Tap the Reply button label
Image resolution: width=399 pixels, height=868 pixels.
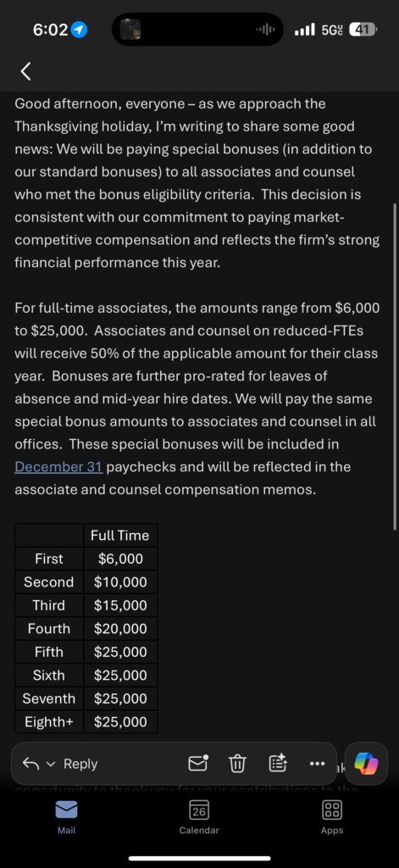80,764
